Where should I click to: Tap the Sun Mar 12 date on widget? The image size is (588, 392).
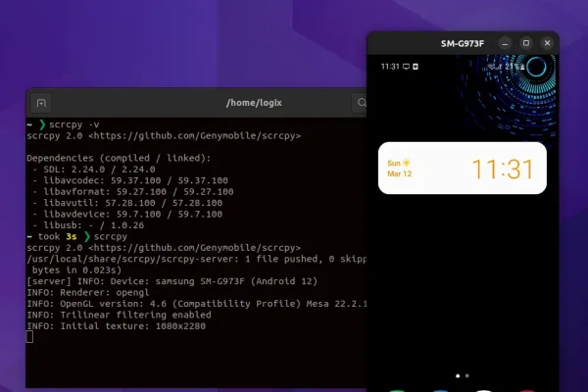[x=400, y=169]
